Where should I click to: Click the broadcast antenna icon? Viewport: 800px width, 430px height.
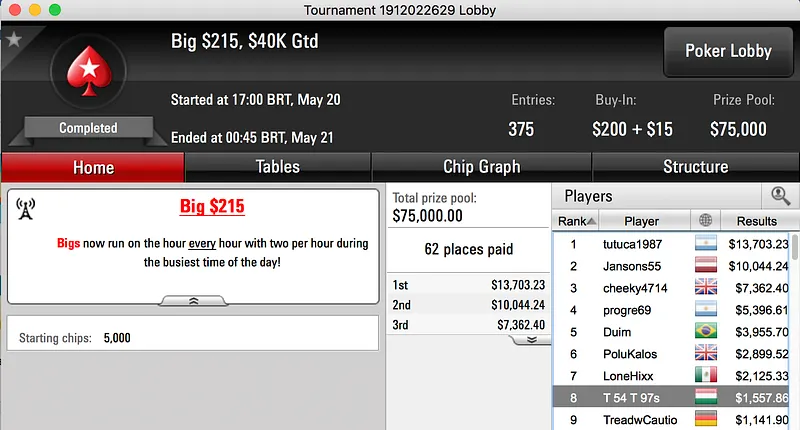click(26, 208)
